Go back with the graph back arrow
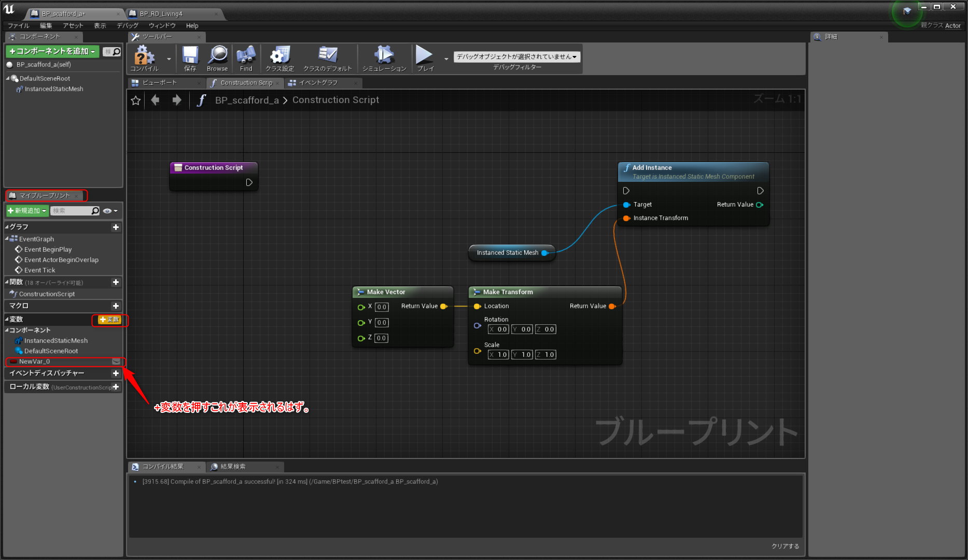 tap(155, 100)
